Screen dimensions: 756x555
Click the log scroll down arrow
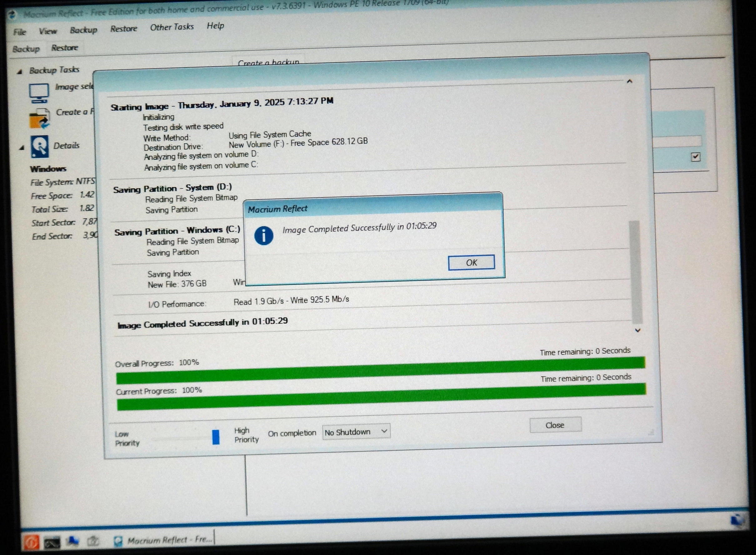click(x=638, y=331)
